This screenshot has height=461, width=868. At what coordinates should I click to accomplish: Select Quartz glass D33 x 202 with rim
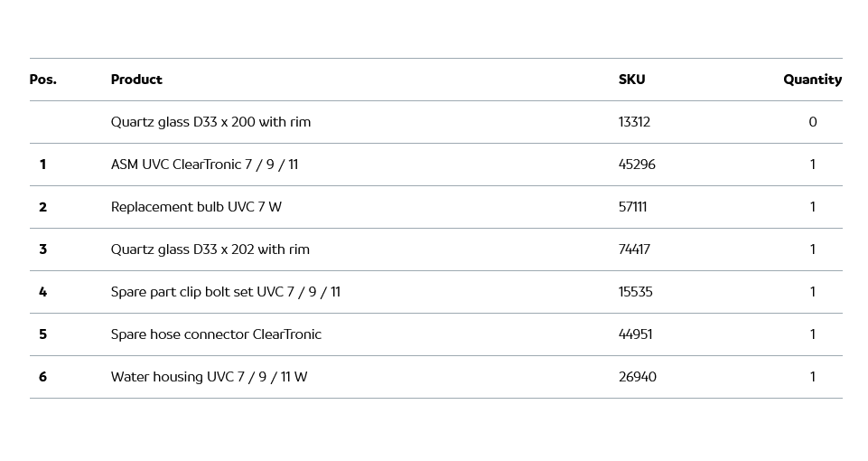[210, 249]
